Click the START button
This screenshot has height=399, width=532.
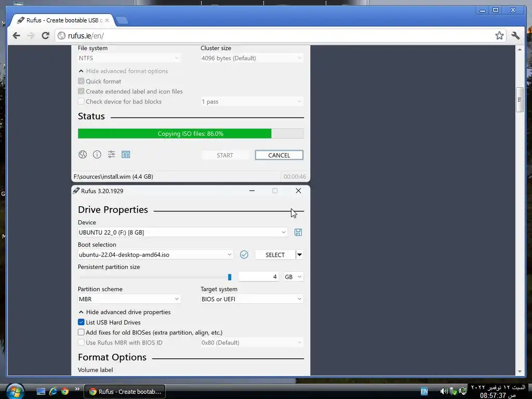pos(224,155)
